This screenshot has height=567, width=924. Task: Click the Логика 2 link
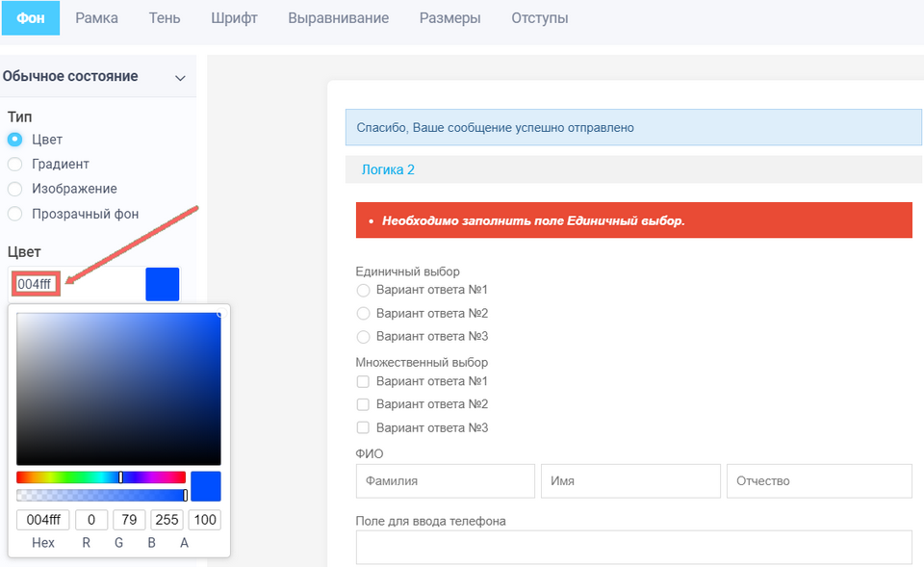[388, 169]
